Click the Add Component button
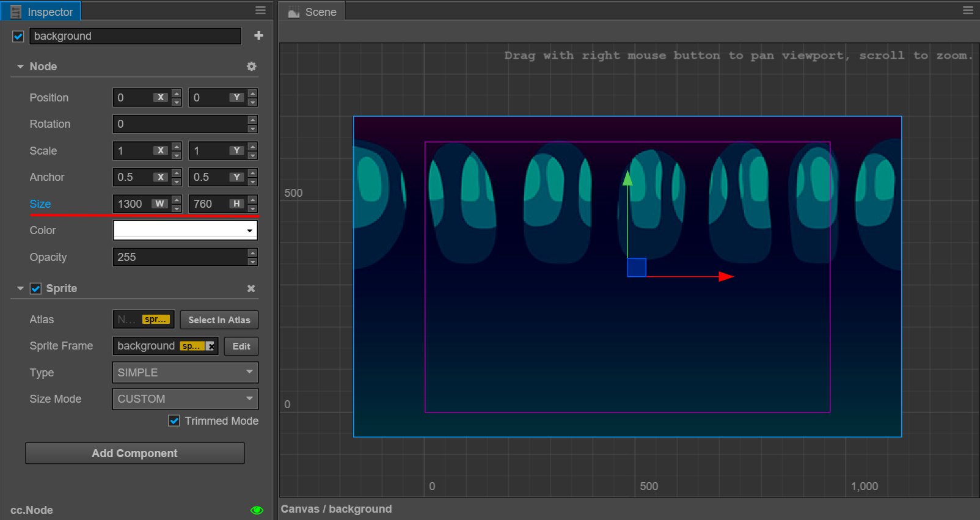 [135, 453]
